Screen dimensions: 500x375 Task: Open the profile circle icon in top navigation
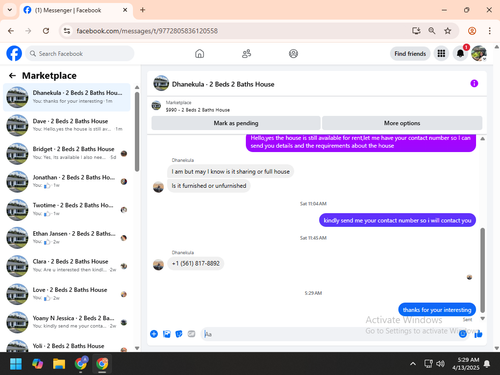pyautogui.click(x=293, y=54)
